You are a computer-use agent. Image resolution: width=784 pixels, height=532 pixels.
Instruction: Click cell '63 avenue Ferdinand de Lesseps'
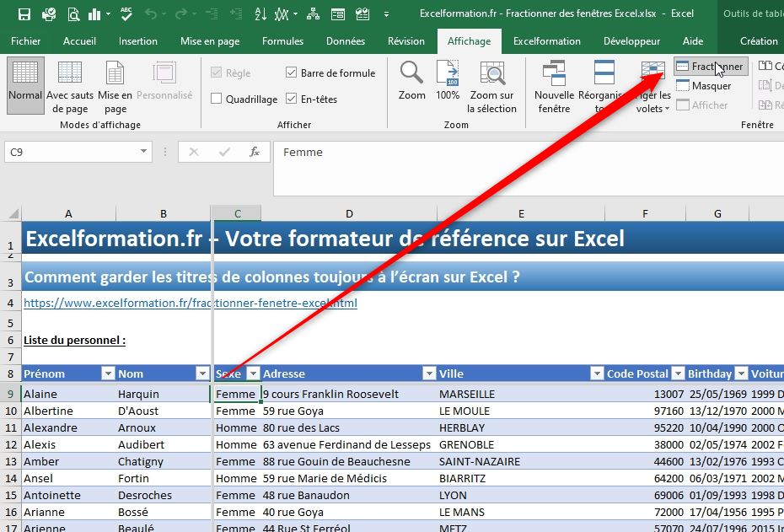click(349, 444)
